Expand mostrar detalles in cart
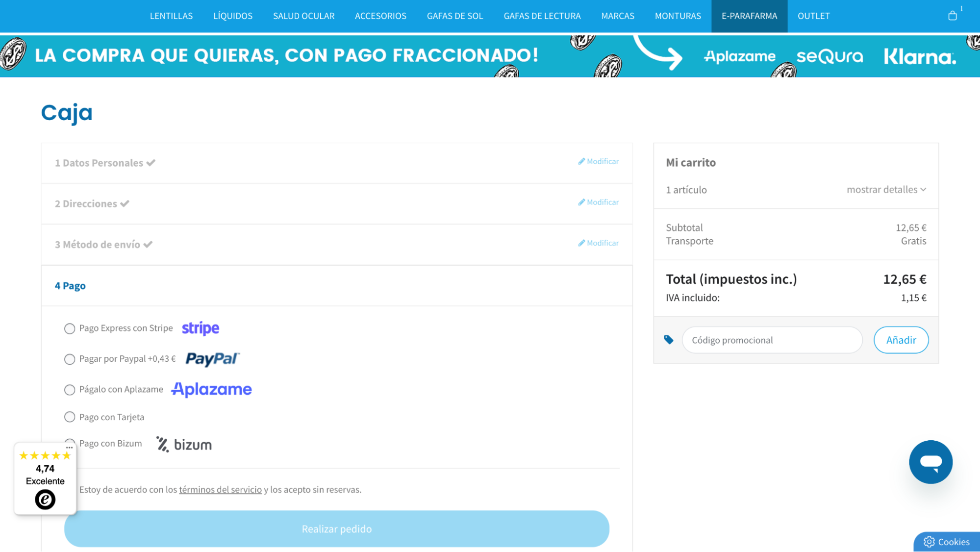This screenshot has height=552, width=980. [x=886, y=190]
